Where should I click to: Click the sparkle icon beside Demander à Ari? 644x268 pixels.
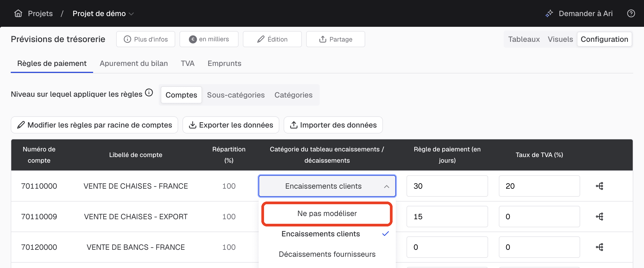click(549, 13)
